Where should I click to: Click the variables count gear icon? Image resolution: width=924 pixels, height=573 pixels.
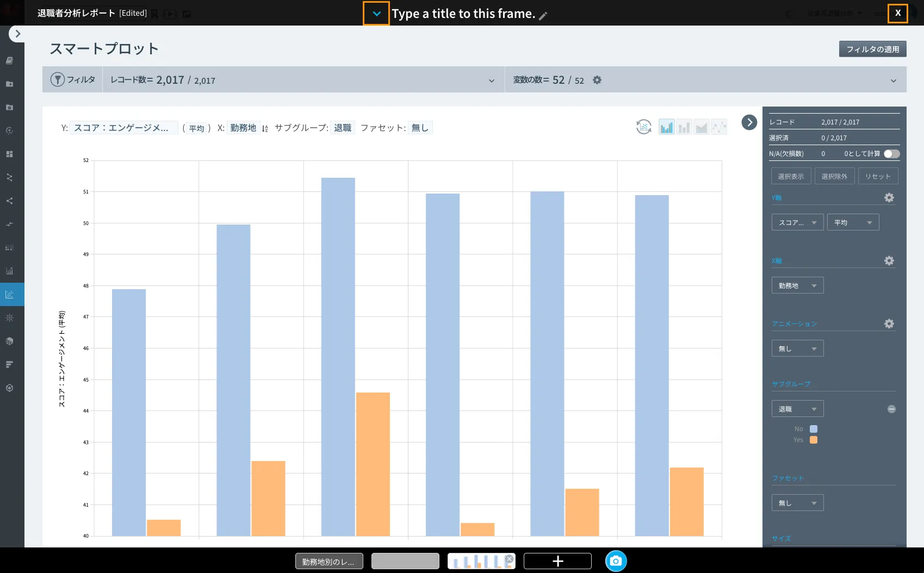tap(597, 80)
